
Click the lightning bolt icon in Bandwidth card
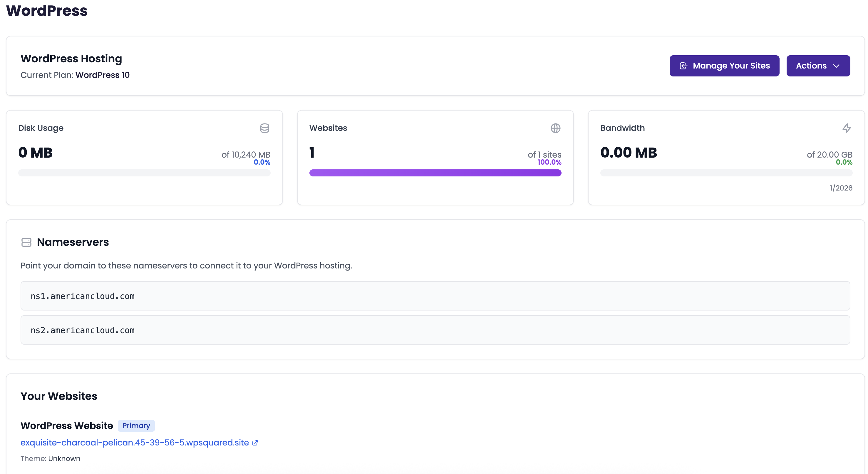(x=847, y=128)
